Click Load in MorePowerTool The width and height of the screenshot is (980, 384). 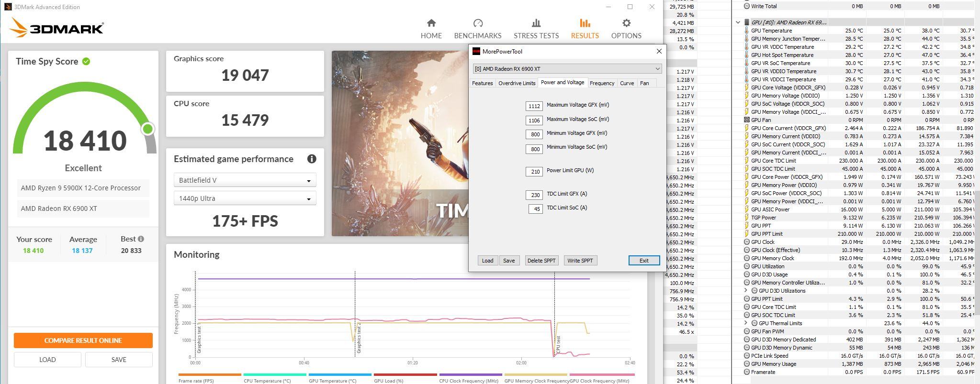click(487, 261)
